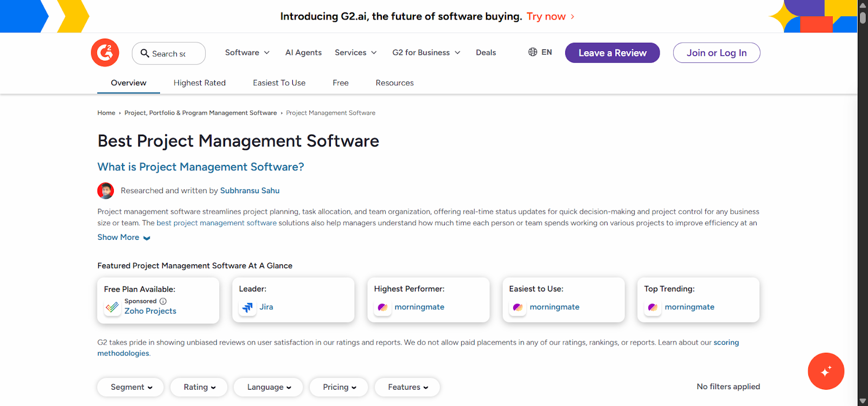Open the Home breadcrumb link
The image size is (868, 406).
106,113
